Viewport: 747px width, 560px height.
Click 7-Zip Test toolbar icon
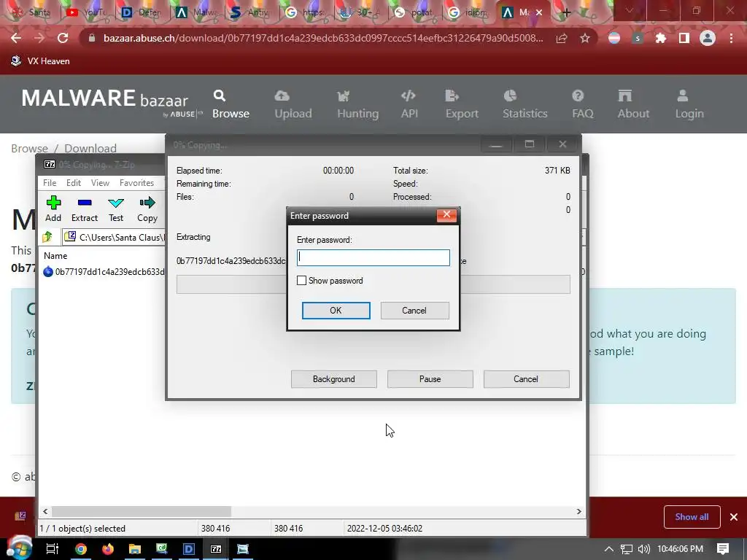[x=116, y=209]
